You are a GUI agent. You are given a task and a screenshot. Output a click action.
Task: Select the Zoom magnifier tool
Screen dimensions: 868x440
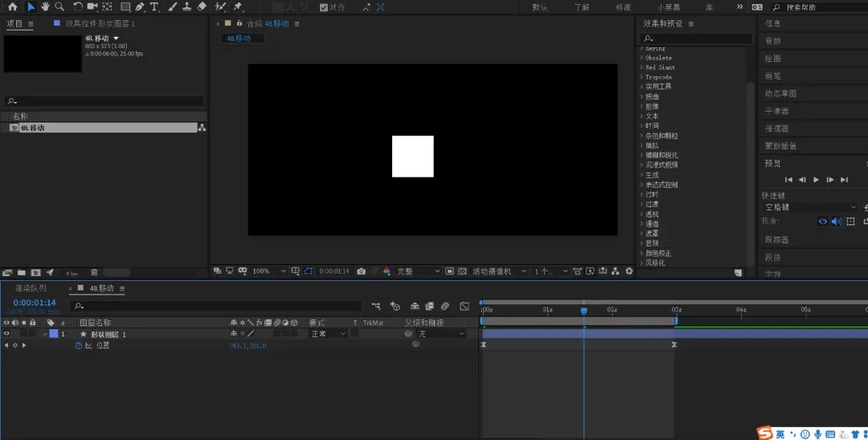(59, 6)
